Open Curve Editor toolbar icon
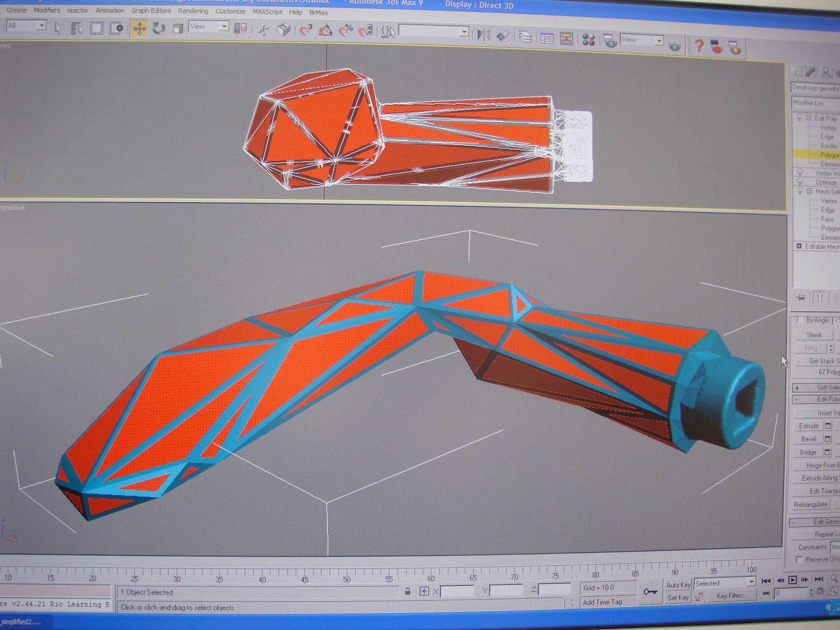The height and width of the screenshot is (630, 840). (x=546, y=39)
